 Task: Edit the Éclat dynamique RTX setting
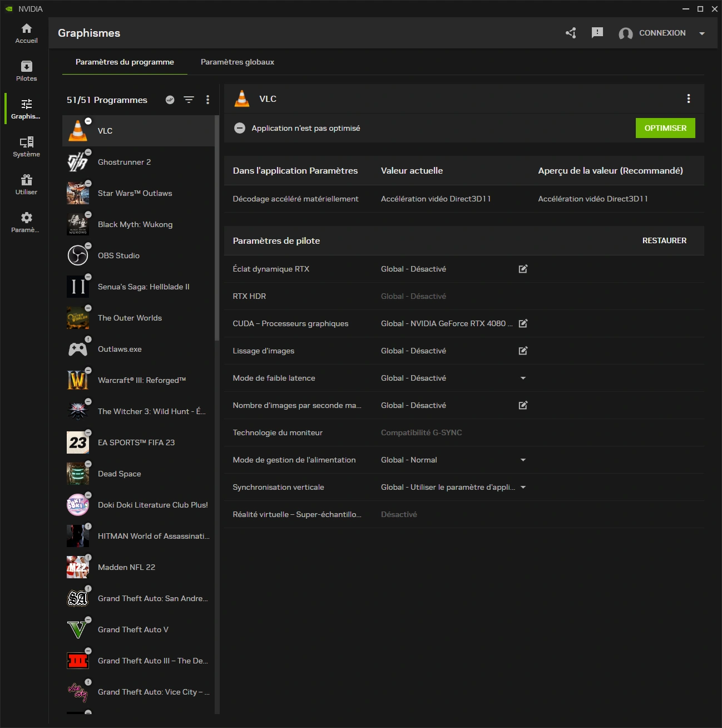(523, 269)
